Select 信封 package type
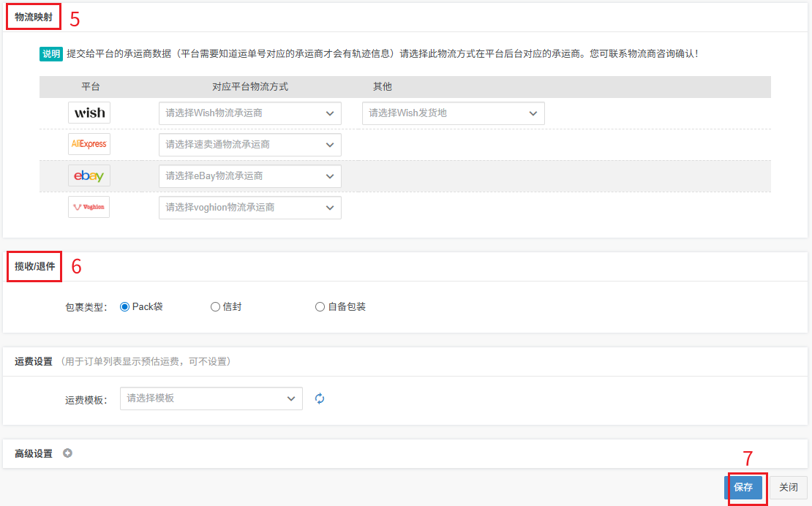 215,307
